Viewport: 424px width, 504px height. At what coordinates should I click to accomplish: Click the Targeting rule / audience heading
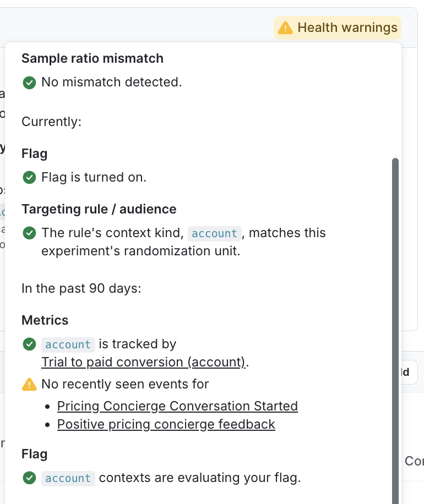(99, 209)
